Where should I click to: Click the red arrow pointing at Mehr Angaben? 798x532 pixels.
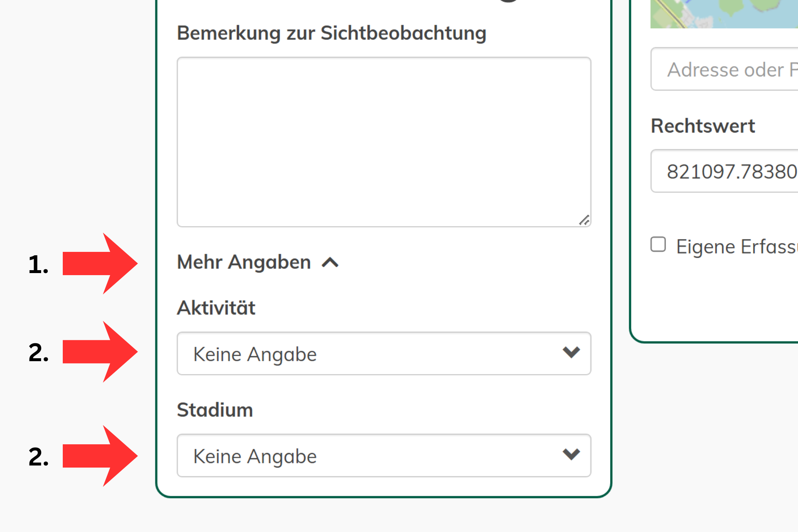(100, 264)
